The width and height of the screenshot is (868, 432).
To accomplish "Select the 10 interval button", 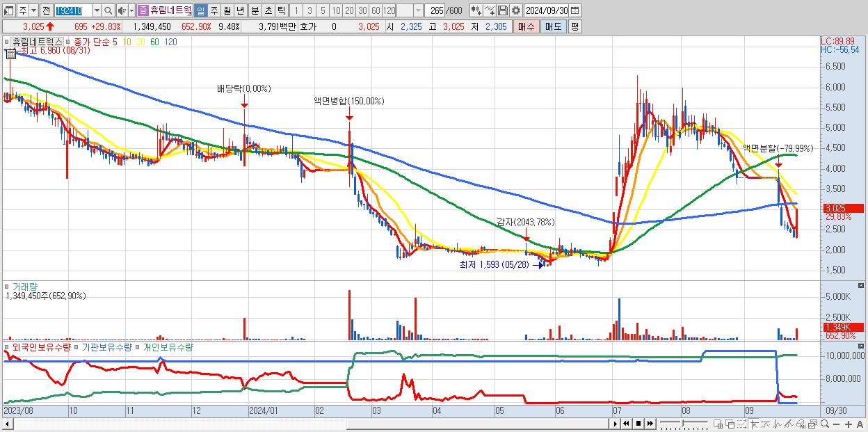I will pos(336,11).
